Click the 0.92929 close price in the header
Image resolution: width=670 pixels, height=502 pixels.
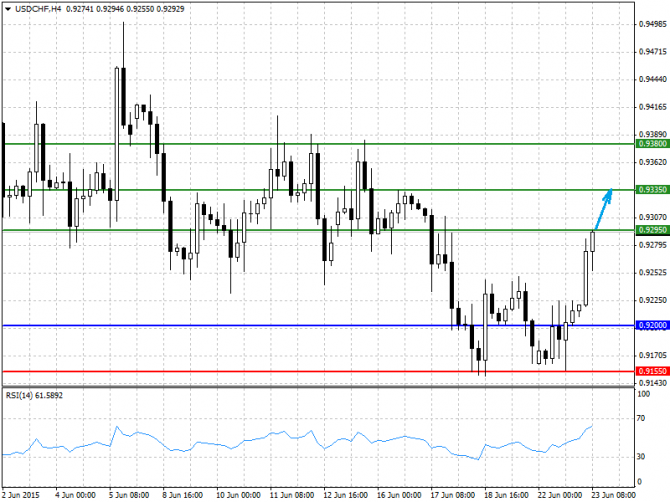[x=170, y=9]
